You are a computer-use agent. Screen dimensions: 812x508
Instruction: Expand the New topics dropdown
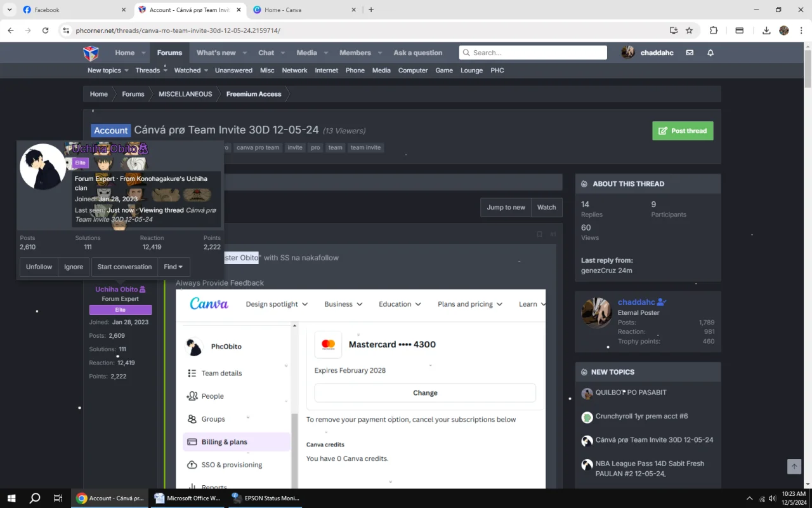[126, 70]
